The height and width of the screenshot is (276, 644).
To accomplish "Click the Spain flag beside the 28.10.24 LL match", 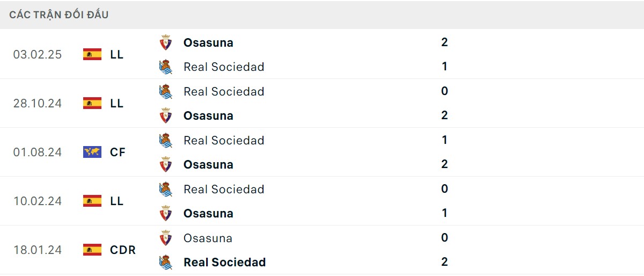I will pyautogui.click(x=92, y=103).
